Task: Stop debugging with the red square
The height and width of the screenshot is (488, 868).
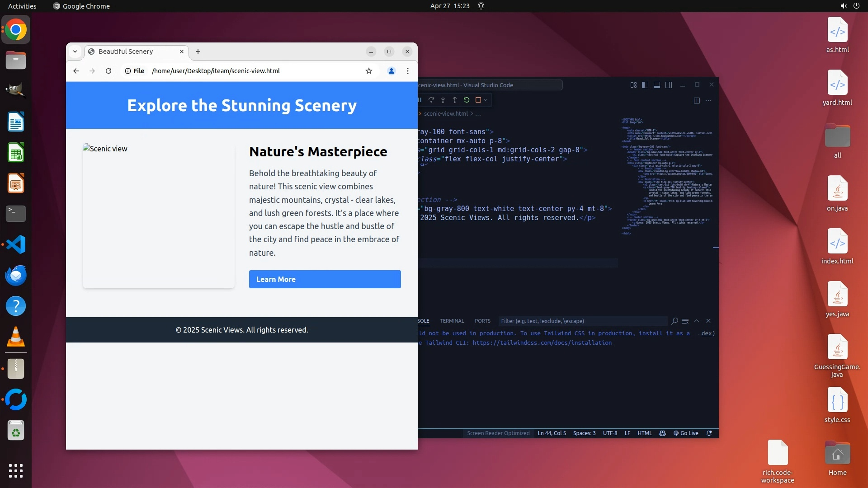Action: pyautogui.click(x=478, y=100)
